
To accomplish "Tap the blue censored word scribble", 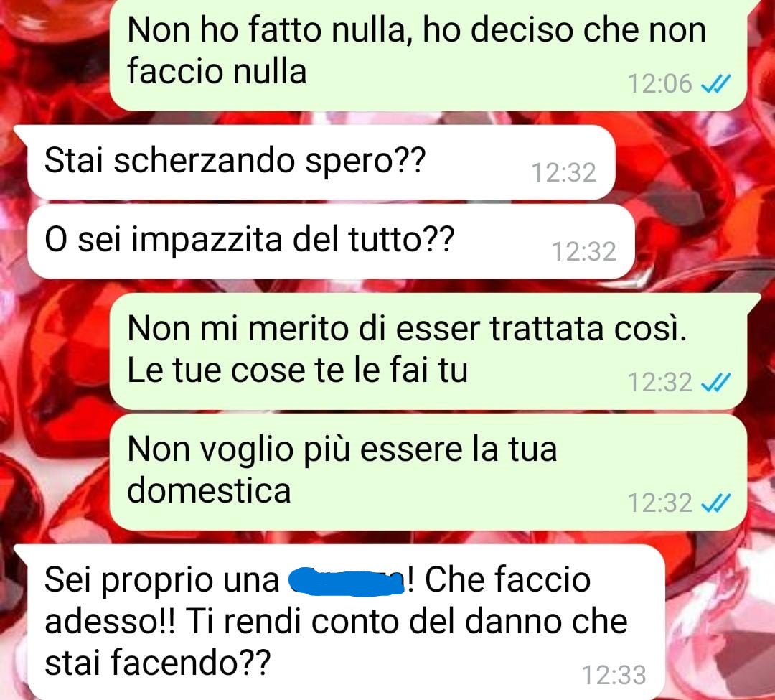I will (347, 582).
